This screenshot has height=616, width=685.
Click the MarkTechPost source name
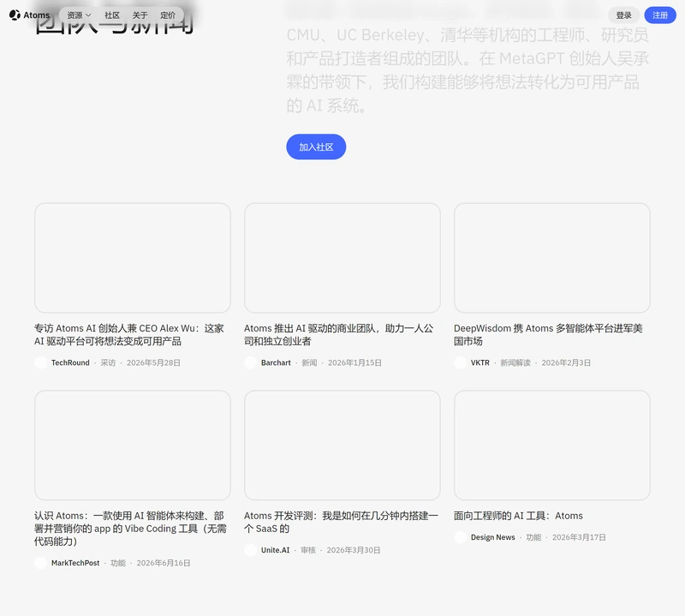tap(75, 563)
